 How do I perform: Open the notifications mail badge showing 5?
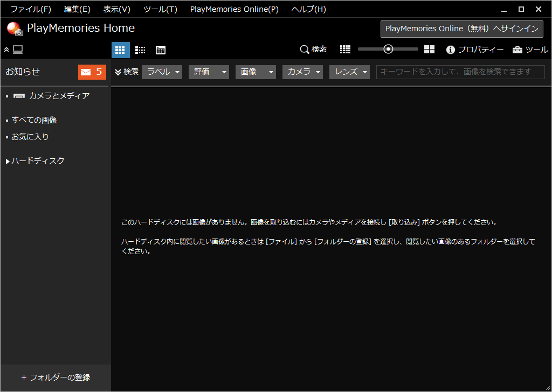tap(92, 72)
